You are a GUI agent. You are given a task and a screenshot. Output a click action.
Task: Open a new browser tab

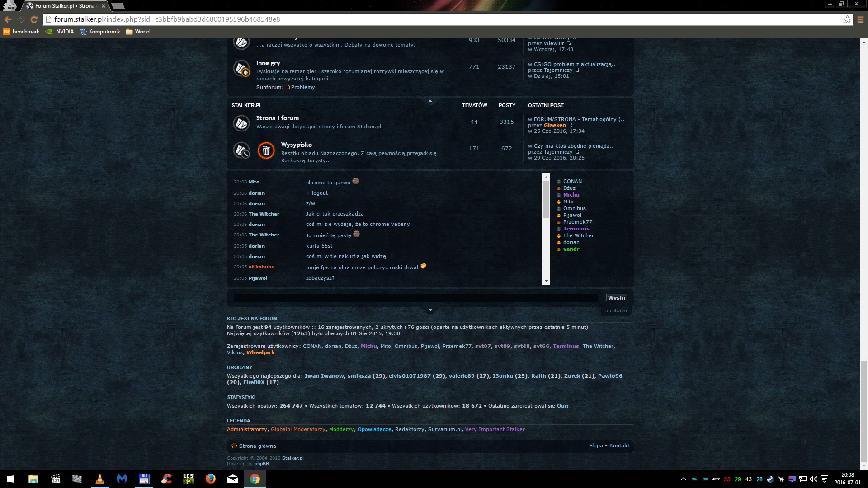click(118, 6)
